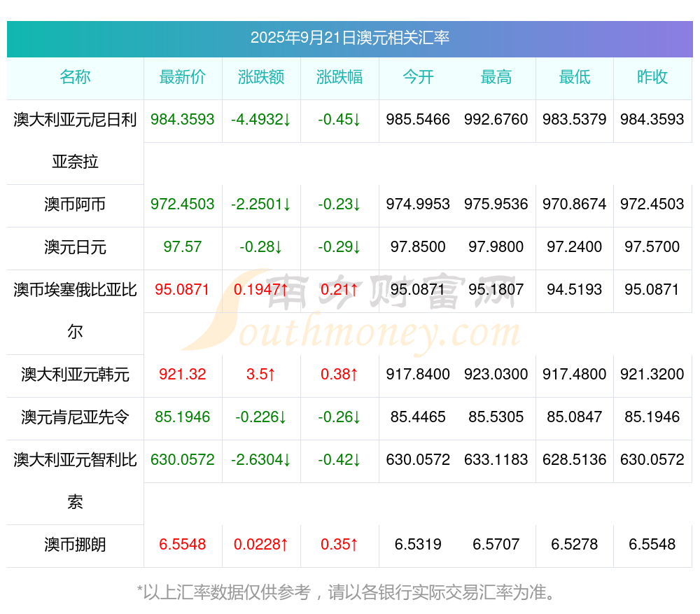Click the low price 983.5379

(575, 119)
